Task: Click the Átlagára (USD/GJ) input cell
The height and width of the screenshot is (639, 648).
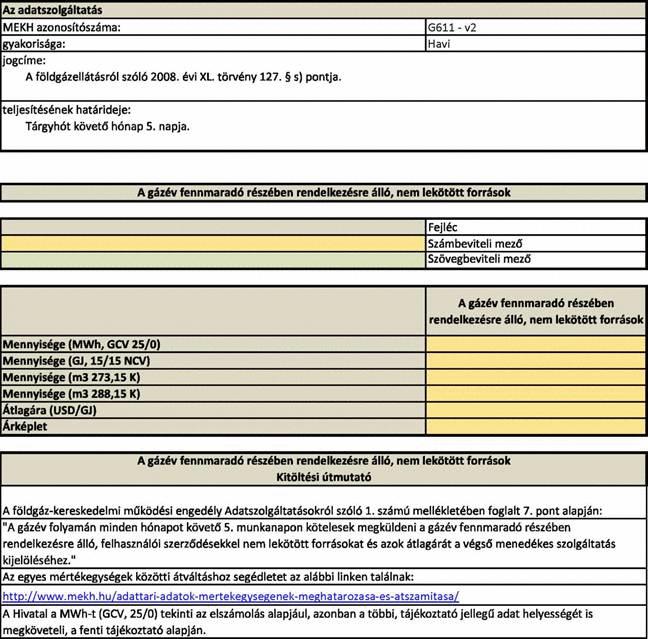Action: coord(536,410)
